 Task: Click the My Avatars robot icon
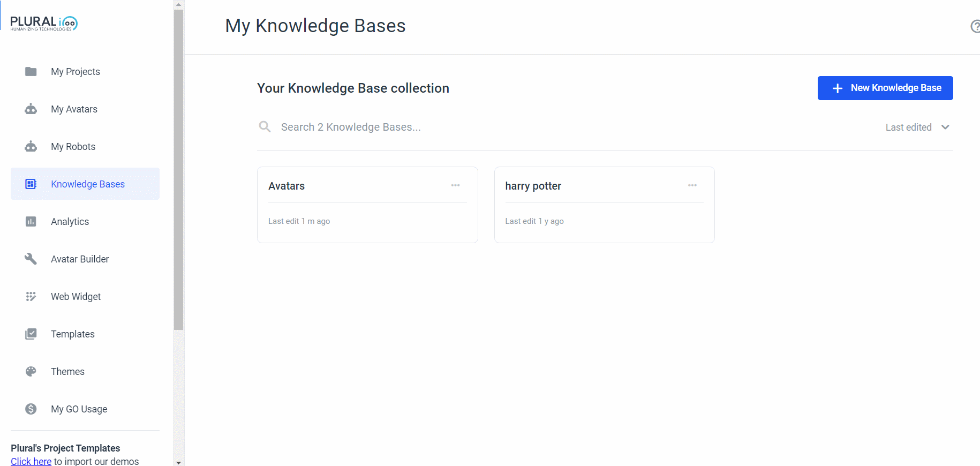pos(31,109)
